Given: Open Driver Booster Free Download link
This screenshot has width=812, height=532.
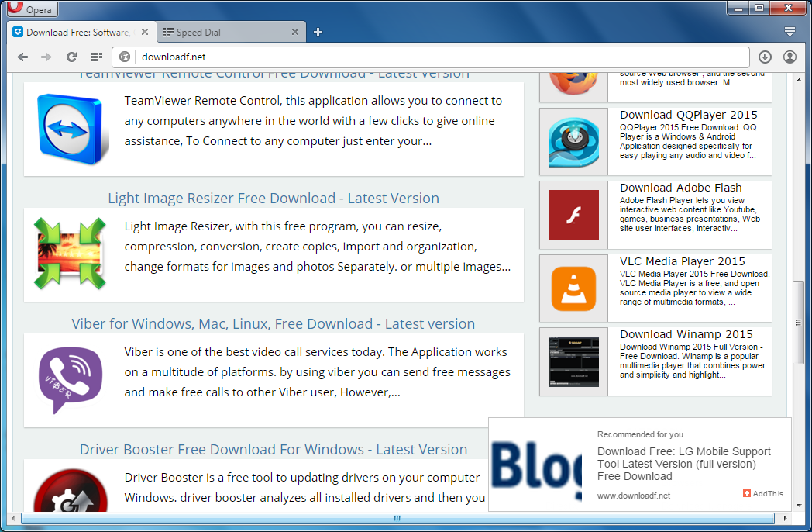Looking at the screenshot, I should pos(274,450).
